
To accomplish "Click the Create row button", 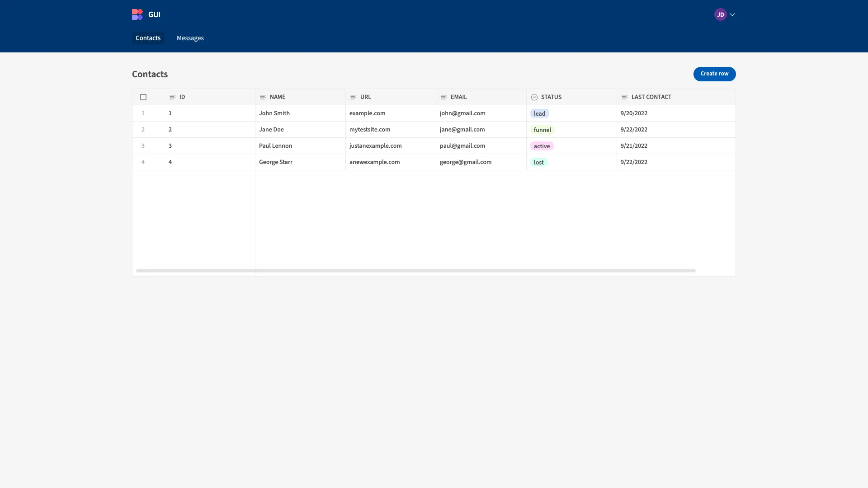I will point(714,74).
